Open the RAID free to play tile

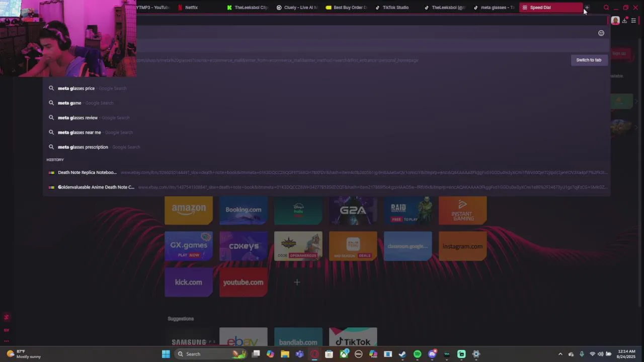(x=408, y=210)
